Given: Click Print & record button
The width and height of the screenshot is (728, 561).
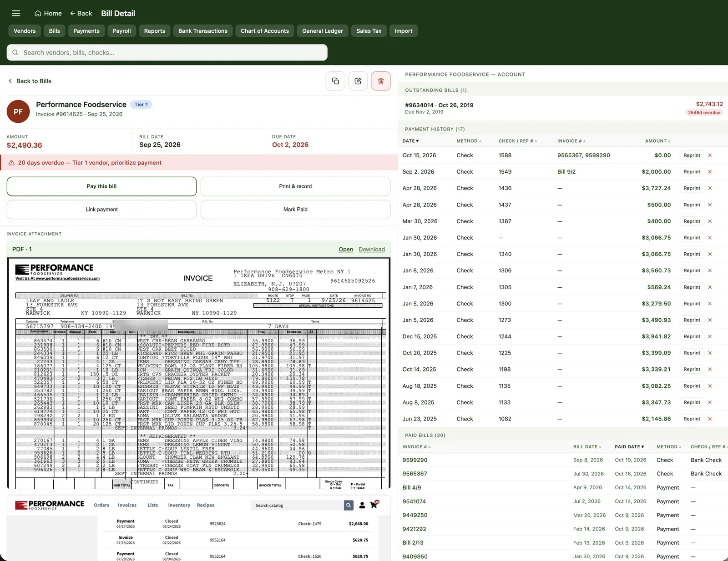Looking at the screenshot, I should pyautogui.click(x=295, y=186).
